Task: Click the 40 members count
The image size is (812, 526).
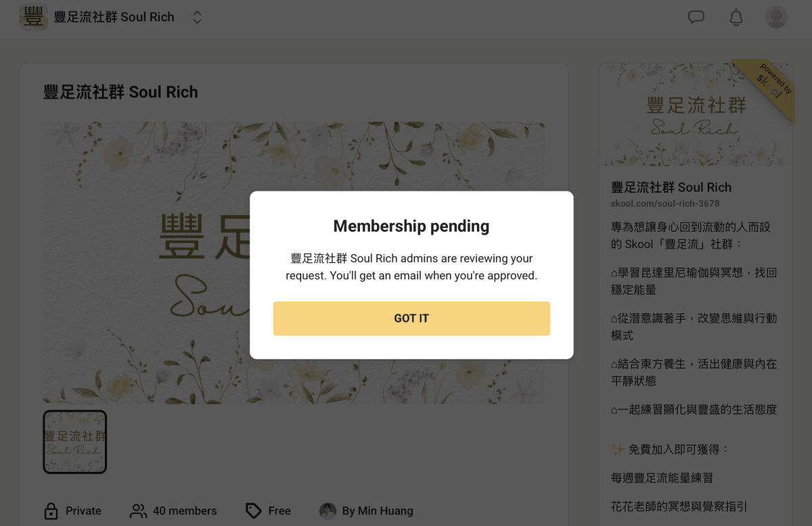Action: click(185, 511)
